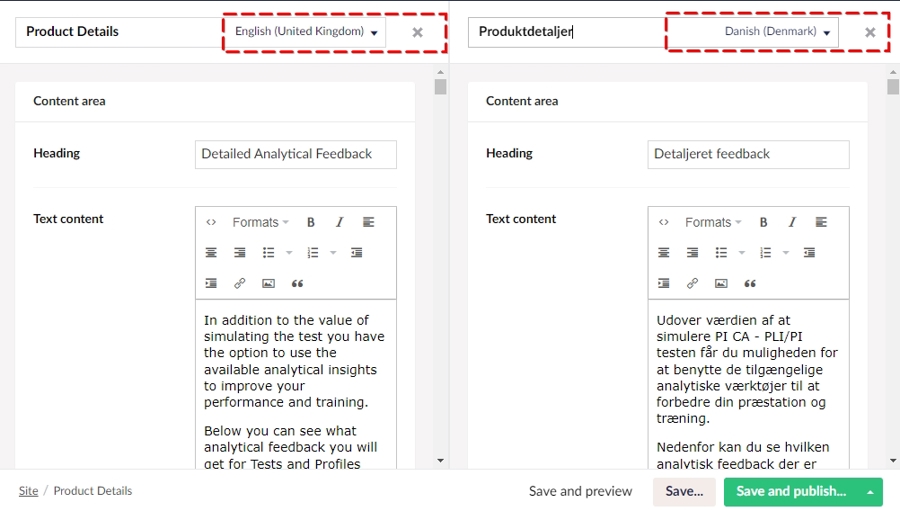Close the Danish (Denmark) split view
The height and width of the screenshot is (510, 900).
click(x=870, y=33)
